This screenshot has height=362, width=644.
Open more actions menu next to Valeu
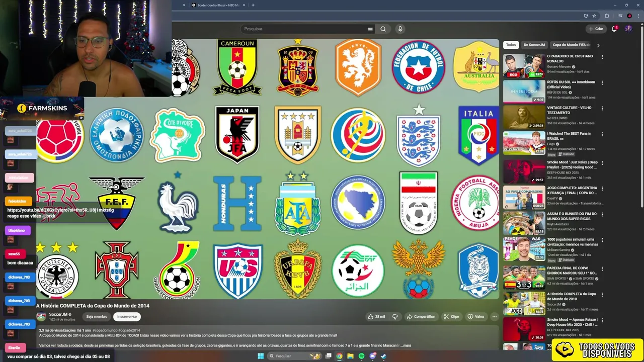[495, 317]
